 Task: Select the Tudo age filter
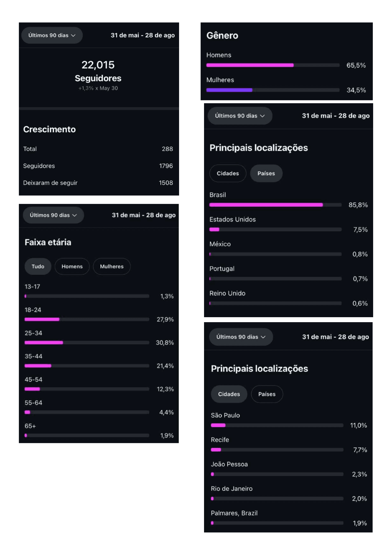[38, 266]
